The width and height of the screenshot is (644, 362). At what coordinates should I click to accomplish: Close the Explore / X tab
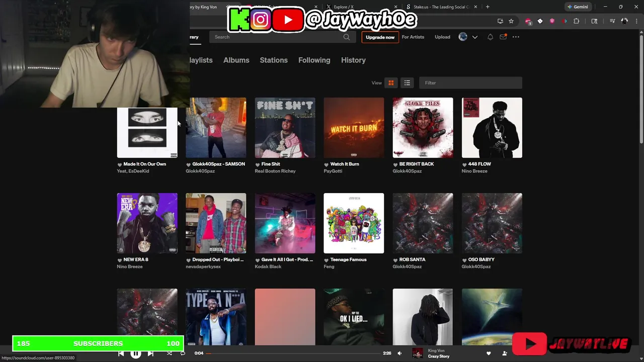coord(396,7)
